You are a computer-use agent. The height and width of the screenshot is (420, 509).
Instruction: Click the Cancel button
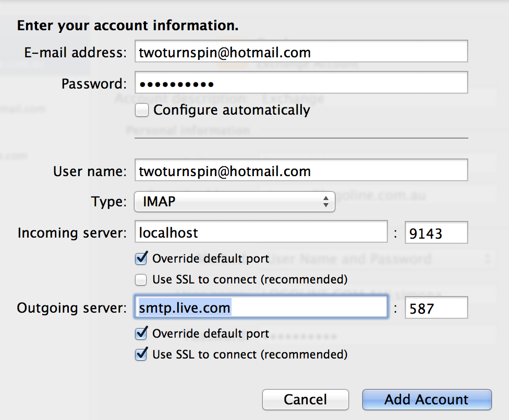[x=306, y=400]
